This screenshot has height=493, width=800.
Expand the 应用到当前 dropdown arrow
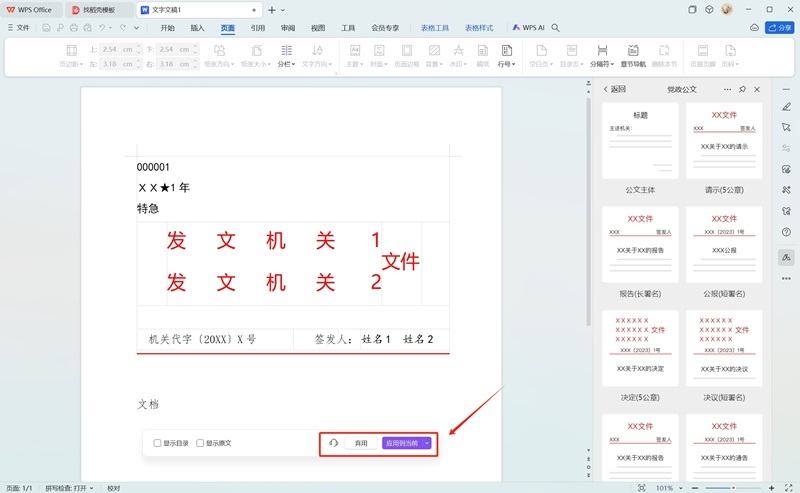[x=427, y=443]
